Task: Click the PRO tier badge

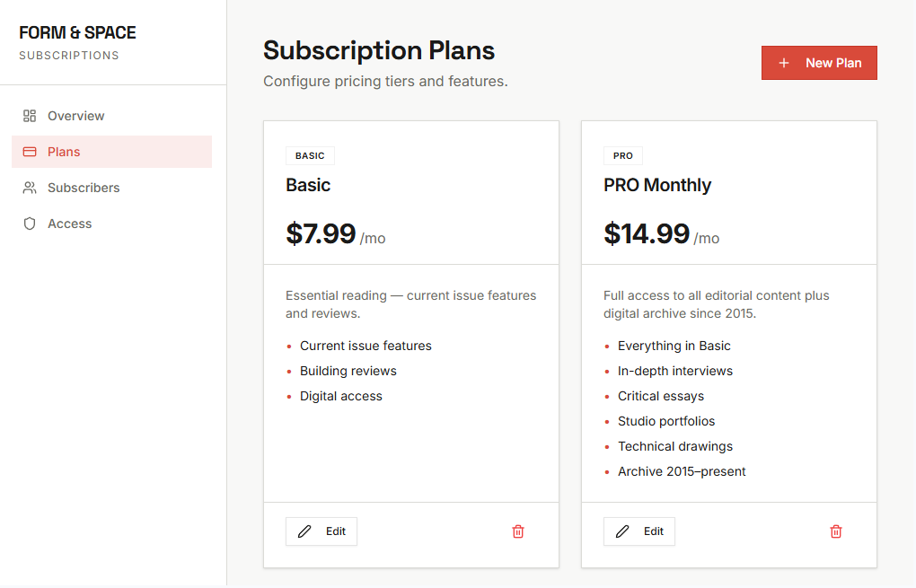Action: pos(623,156)
